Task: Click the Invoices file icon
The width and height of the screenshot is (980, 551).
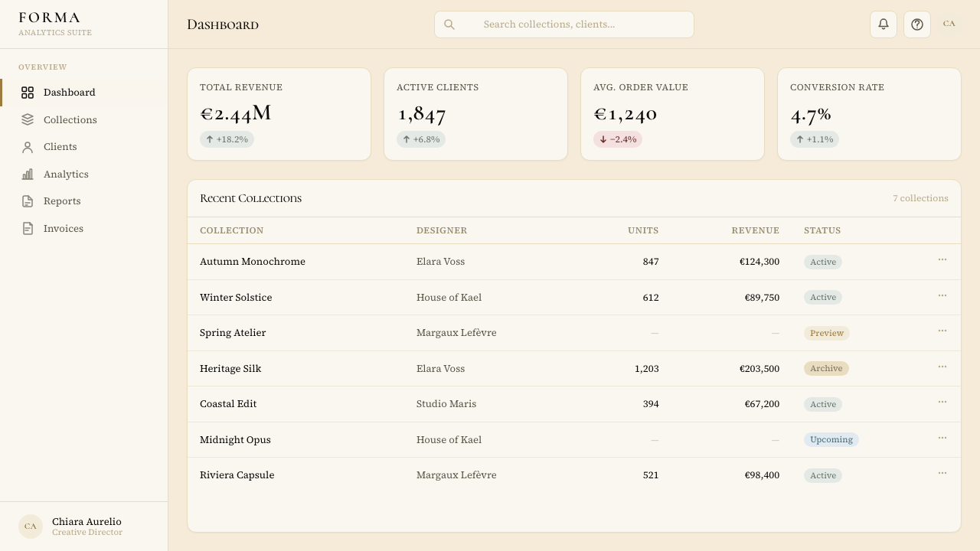Action: (x=28, y=228)
